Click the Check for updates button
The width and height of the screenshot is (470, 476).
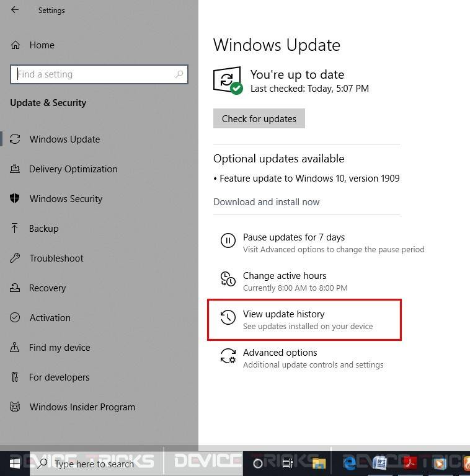click(259, 118)
